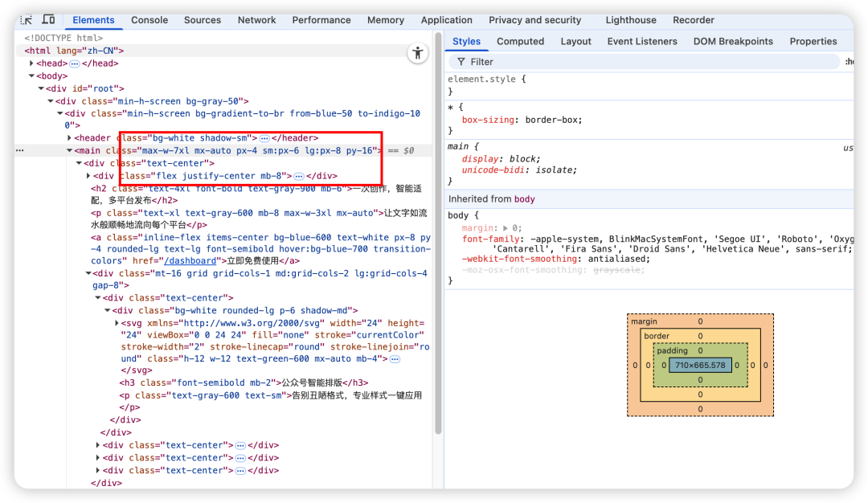The image size is (868, 503).
Task: Open the Sources tab
Action: pyautogui.click(x=203, y=20)
